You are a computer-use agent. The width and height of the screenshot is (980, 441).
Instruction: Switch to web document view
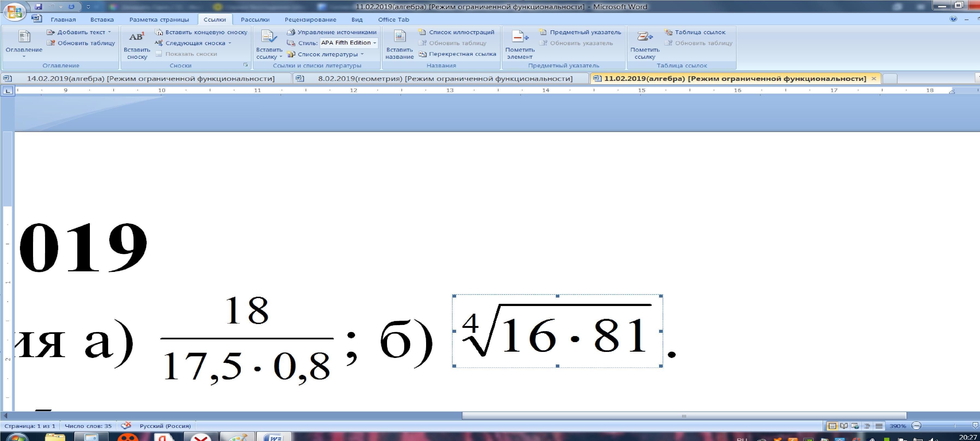coord(855,426)
